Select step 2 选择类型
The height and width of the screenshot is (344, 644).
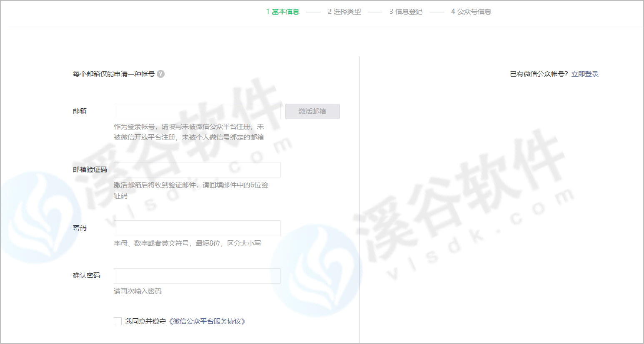[344, 12]
